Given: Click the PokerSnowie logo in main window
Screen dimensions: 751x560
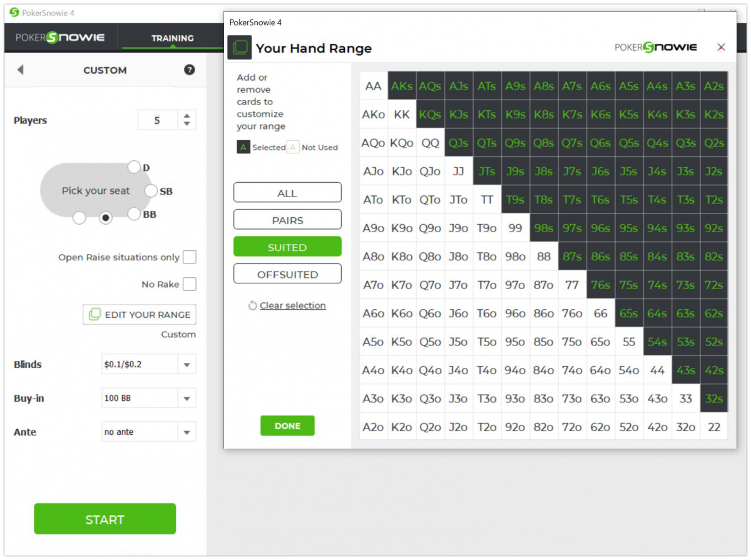Looking at the screenshot, I should pos(60,38).
